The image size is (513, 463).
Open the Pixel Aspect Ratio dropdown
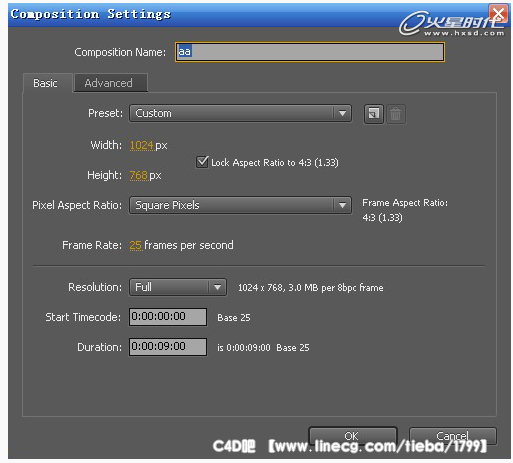(240, 205)
